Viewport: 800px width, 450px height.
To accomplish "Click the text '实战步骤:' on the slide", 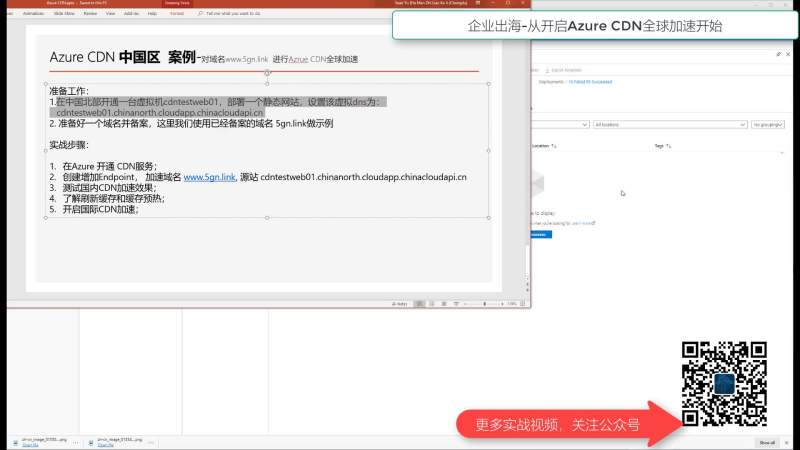I will click(69, 145).
